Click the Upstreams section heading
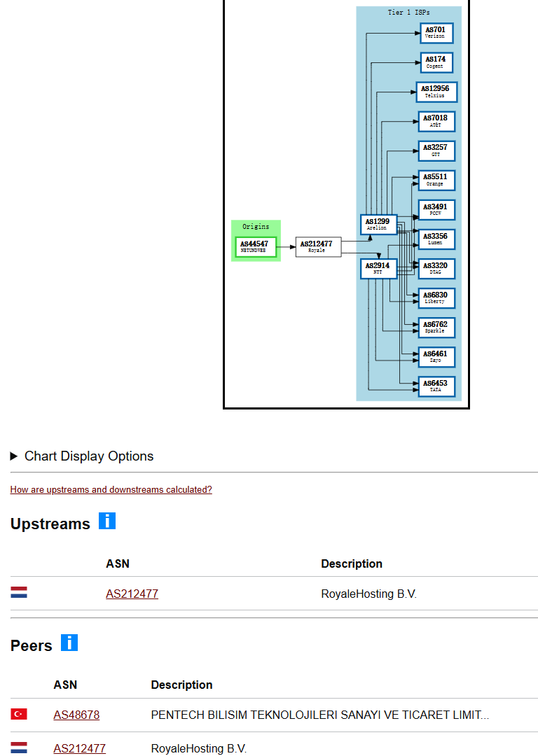Screen dimensions: 538x756 [50, 524]
